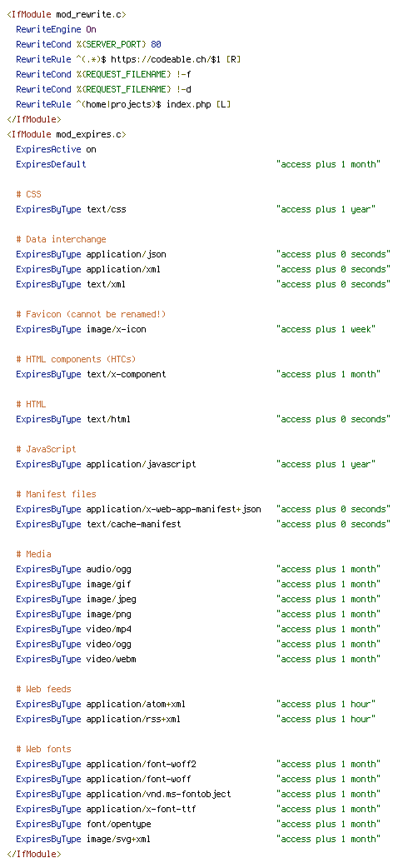Click the ExpiresActive on directive
This screenshot has width=398, height=868.
pos(56,149)
